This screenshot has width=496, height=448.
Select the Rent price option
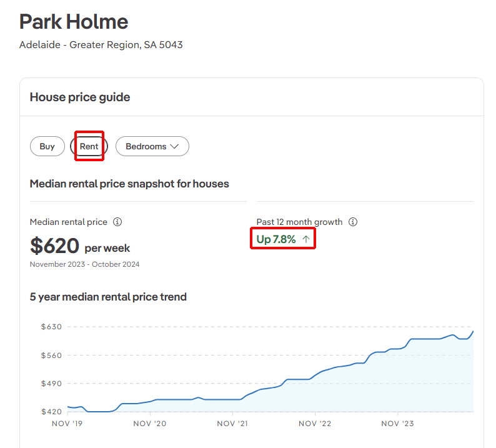tap(89, 146)
